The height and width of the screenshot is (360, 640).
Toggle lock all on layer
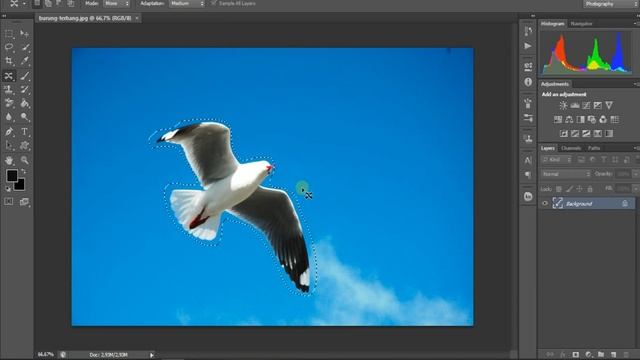point(590,189)
